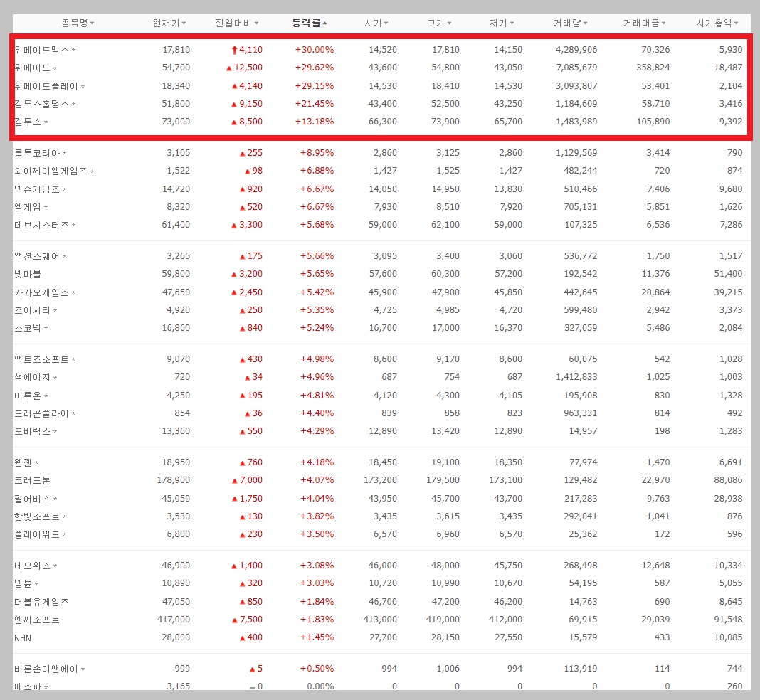Sort by 종목명 column header
Screen dimensions: 760x700
pos(78,23)
